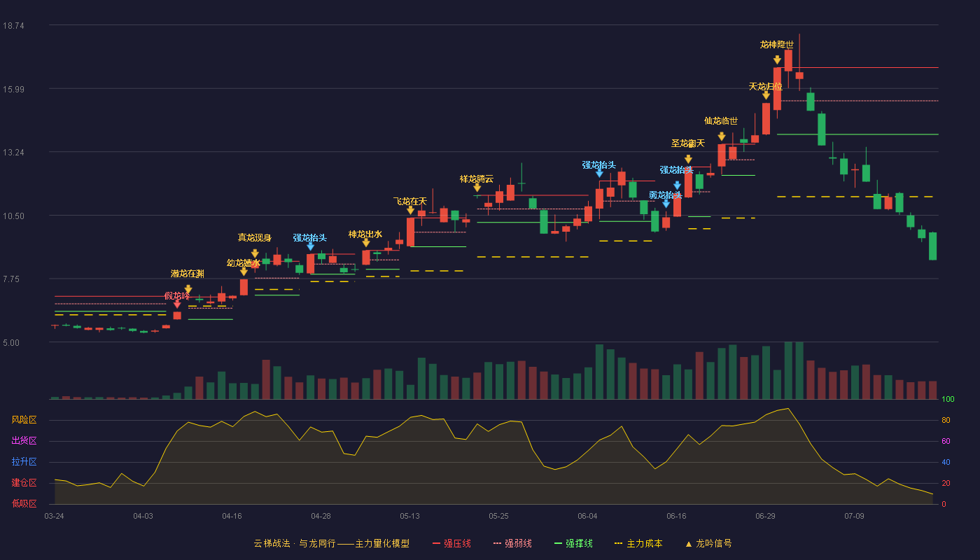Click the red 假龙吟 arrow marker
This screenshot has height=560, width=980.
click(x=177, y=304)
